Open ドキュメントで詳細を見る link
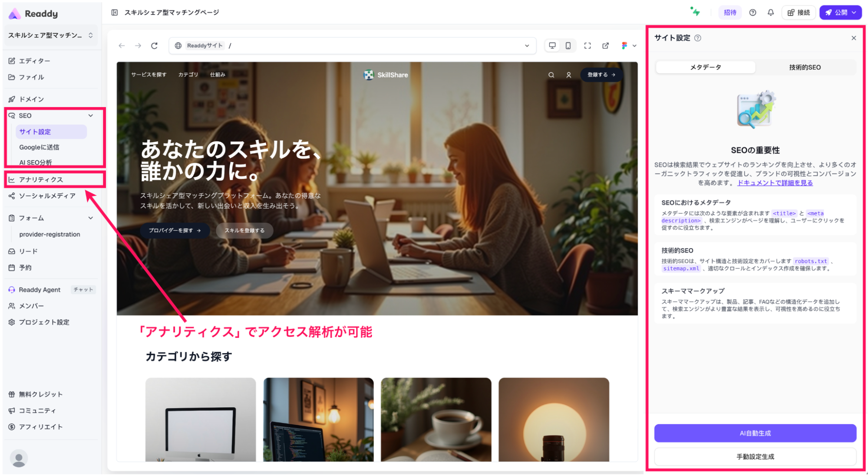Screen dimensions: 868x475 pyautogui.click(x=775, y=183)
